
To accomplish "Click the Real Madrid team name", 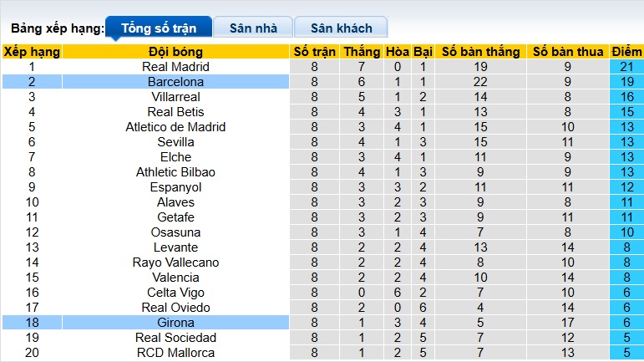I will (175, 67).
